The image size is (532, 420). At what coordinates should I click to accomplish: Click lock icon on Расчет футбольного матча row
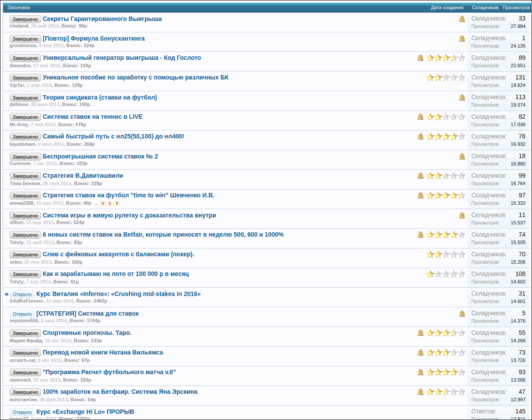(x=421, y=372)
